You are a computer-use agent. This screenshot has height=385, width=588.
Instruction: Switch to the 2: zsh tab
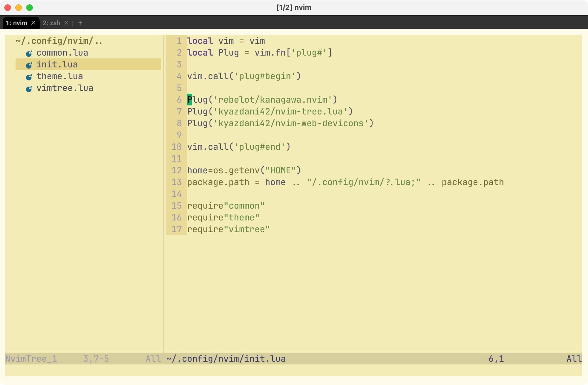point(51,23)
